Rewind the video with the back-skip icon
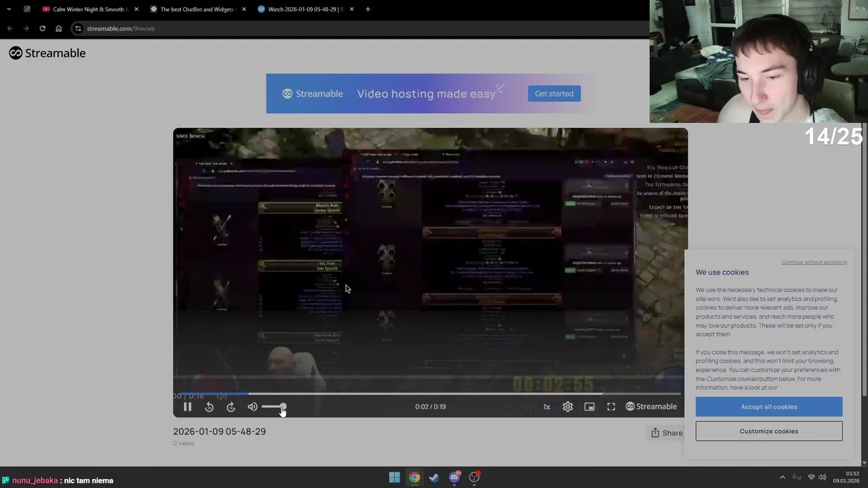The height and width of the screenshot is (488, 868). pos(209,407)
